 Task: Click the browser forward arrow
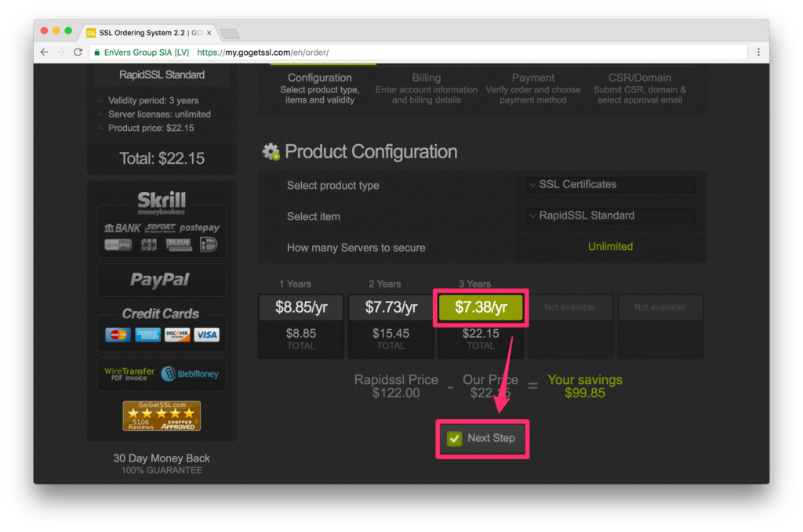pyautogui.click(x=61, y=52)
